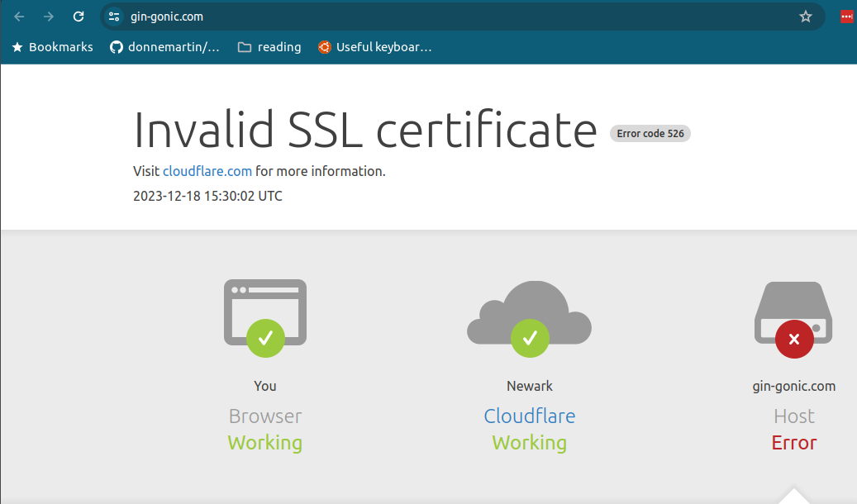857x504 pixels.
Task: Open the donnemartin GitHub bookmark
Action: (x=164, y=47)
